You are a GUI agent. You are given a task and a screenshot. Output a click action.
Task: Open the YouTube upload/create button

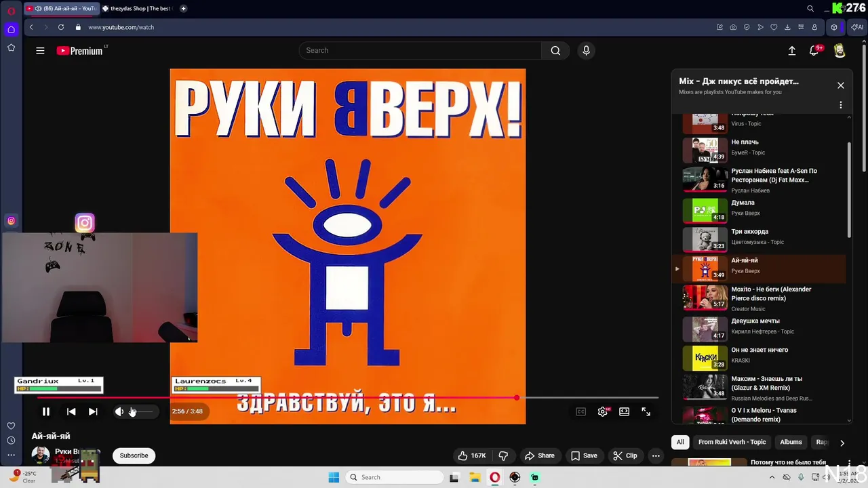tap(791, 50)
